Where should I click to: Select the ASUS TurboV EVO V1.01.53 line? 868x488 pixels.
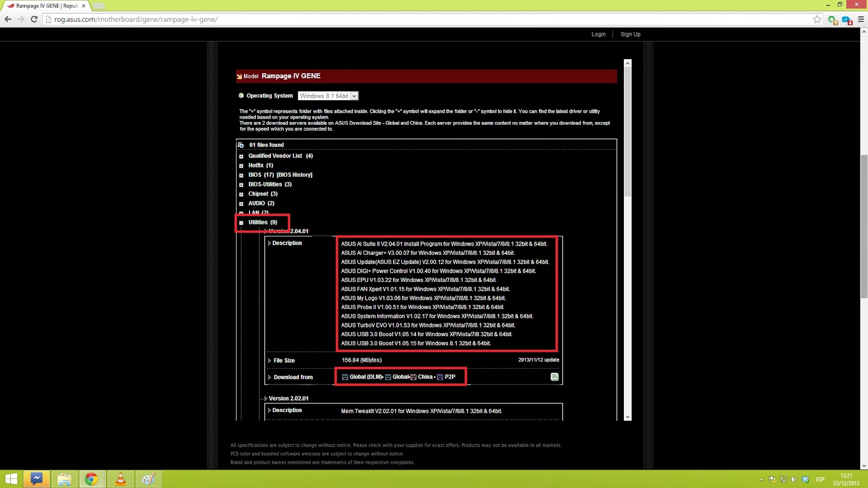(428, 325)
